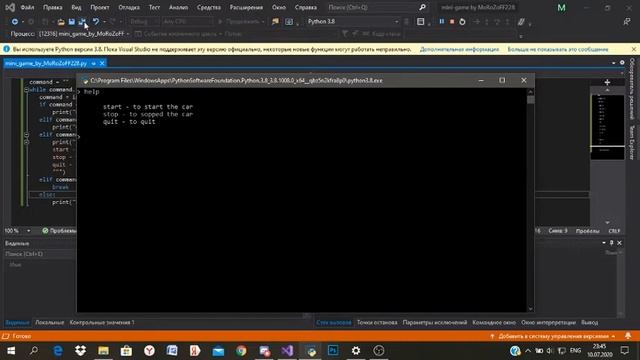Image resolution: width=640 pixels, height=360 pixels.
Task: Open the Справка menu
Action: pos(306,7)
